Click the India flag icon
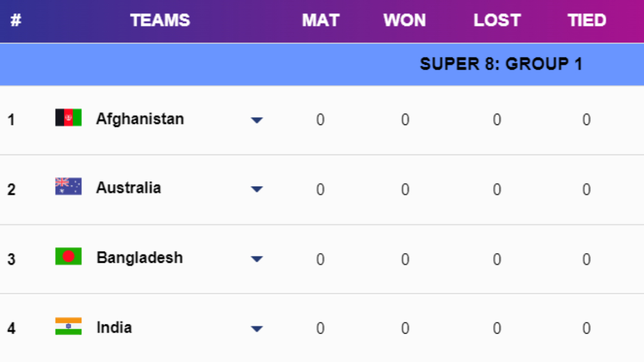644x362 pixels. (68, 326)
